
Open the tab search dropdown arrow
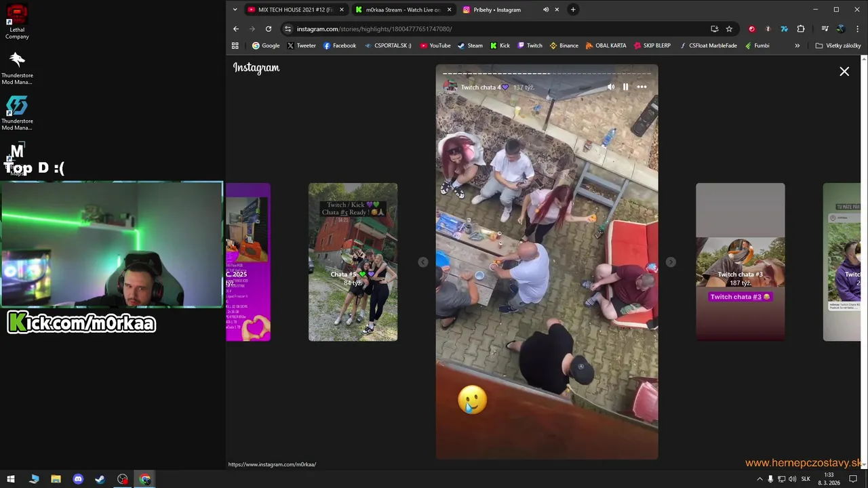(235, 9)
